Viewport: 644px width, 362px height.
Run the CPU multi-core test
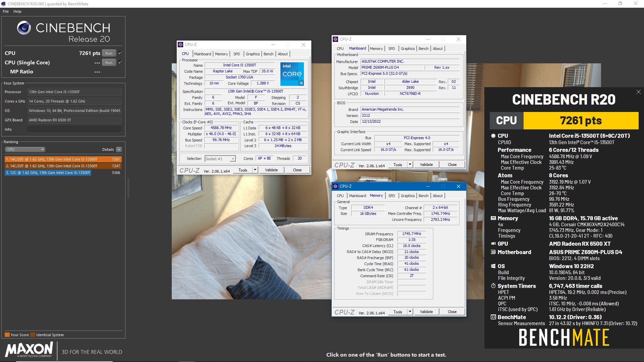point(109,53)
